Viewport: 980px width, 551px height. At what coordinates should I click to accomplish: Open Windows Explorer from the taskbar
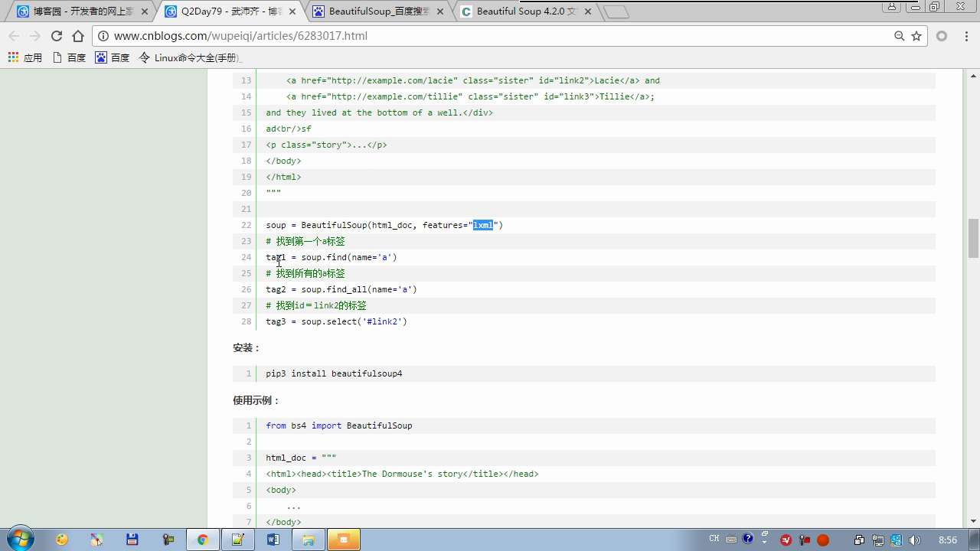(x=308, y=540)
